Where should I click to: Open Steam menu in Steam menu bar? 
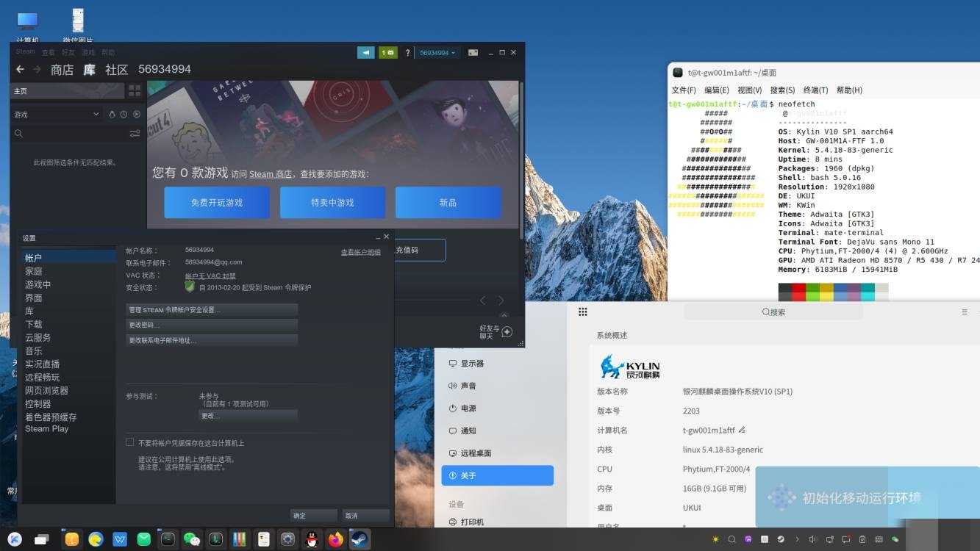(x=26, y=52)
